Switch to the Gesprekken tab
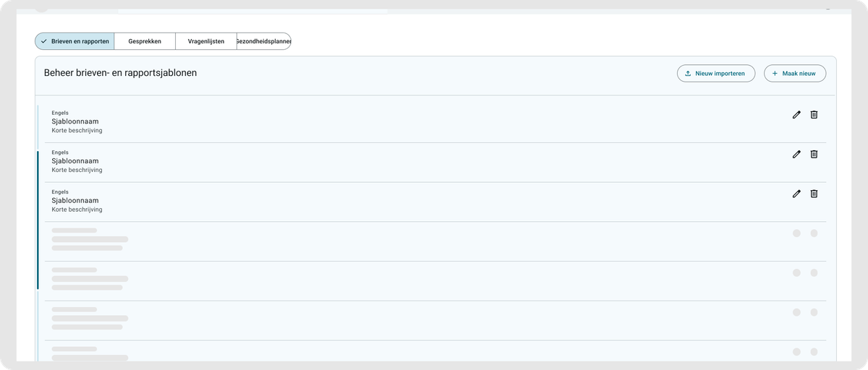868x370 pixels. [145, 41]
